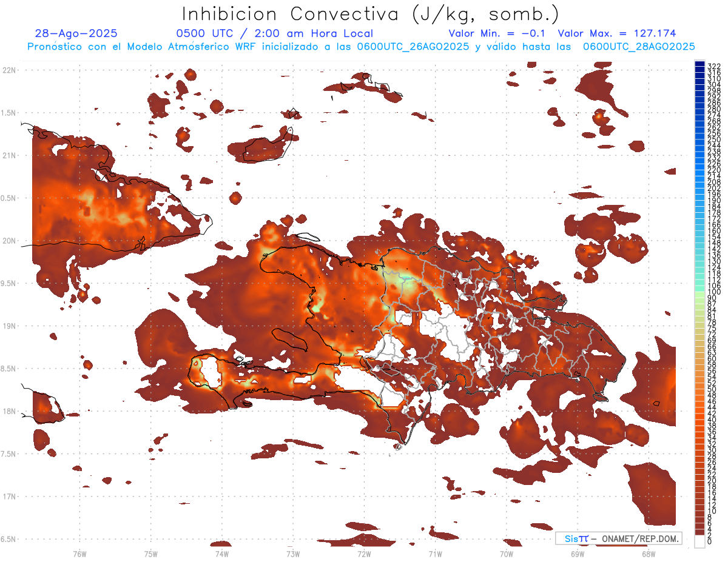Click the '71W' longitude label

tap(435, 554)
